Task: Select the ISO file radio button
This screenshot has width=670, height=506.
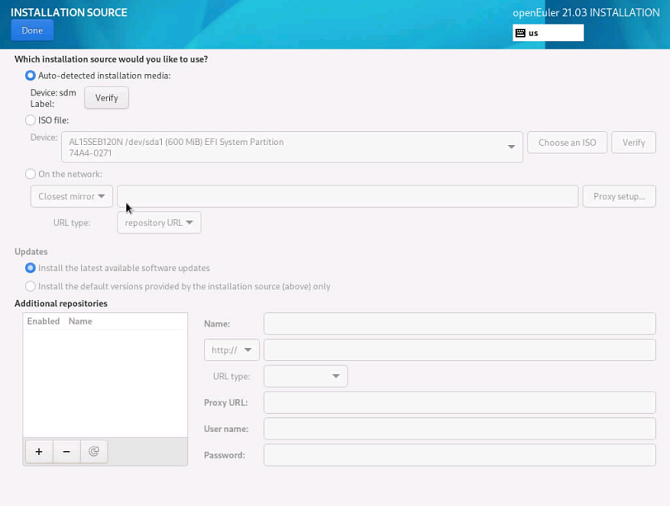Action: point(31,120)
